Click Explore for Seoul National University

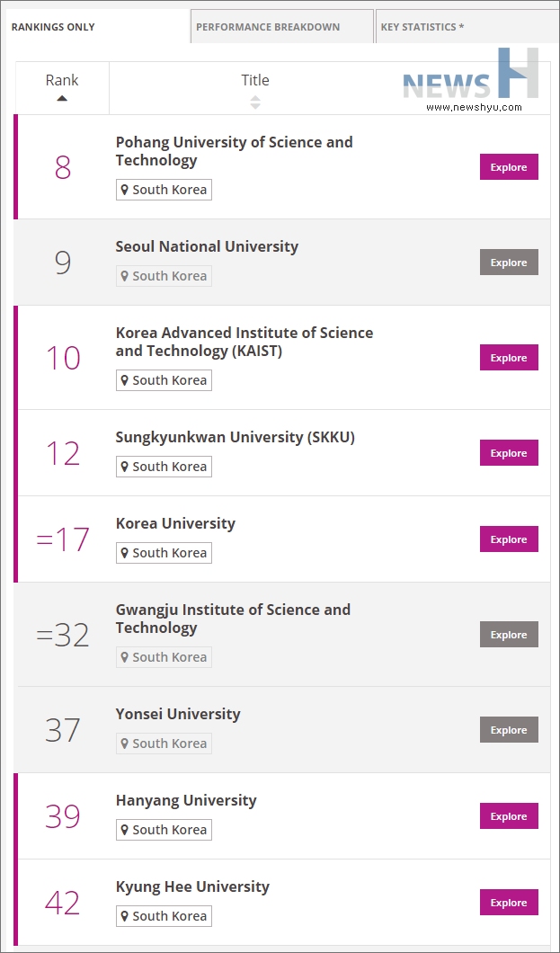(x=509, y=263)
